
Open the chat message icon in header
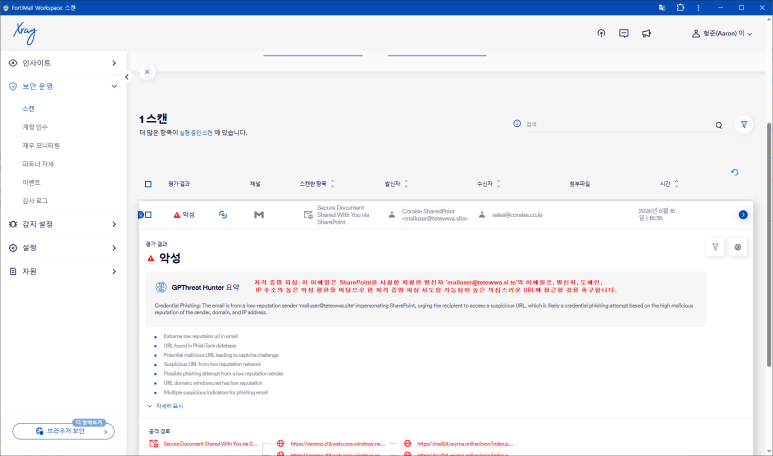pos(624,34)
